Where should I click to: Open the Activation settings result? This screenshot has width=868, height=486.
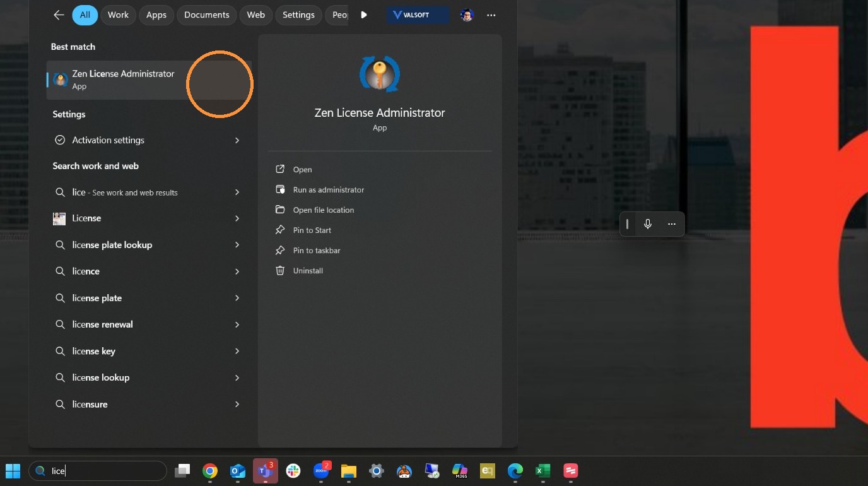(150, 140)
